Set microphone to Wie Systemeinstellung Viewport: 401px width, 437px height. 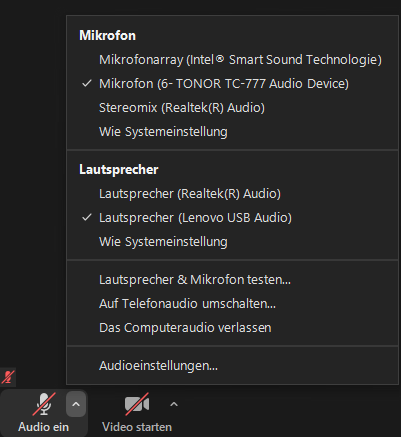pyautogui.click(x=232, y=132)
